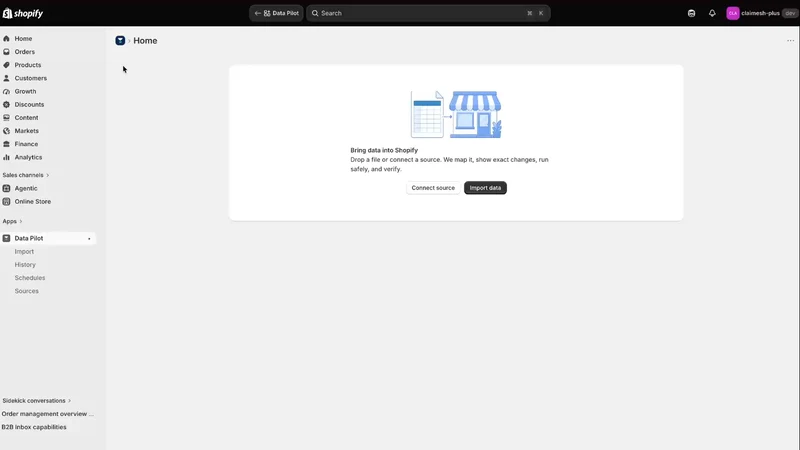Open Order management overview conversation
Screen dimensions: 800x450
[48, 414]
